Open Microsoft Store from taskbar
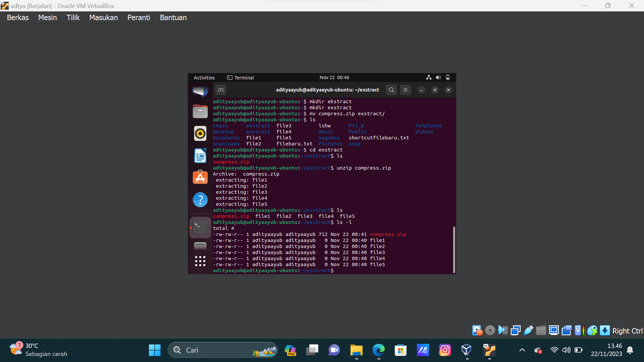 click(400, 350)
